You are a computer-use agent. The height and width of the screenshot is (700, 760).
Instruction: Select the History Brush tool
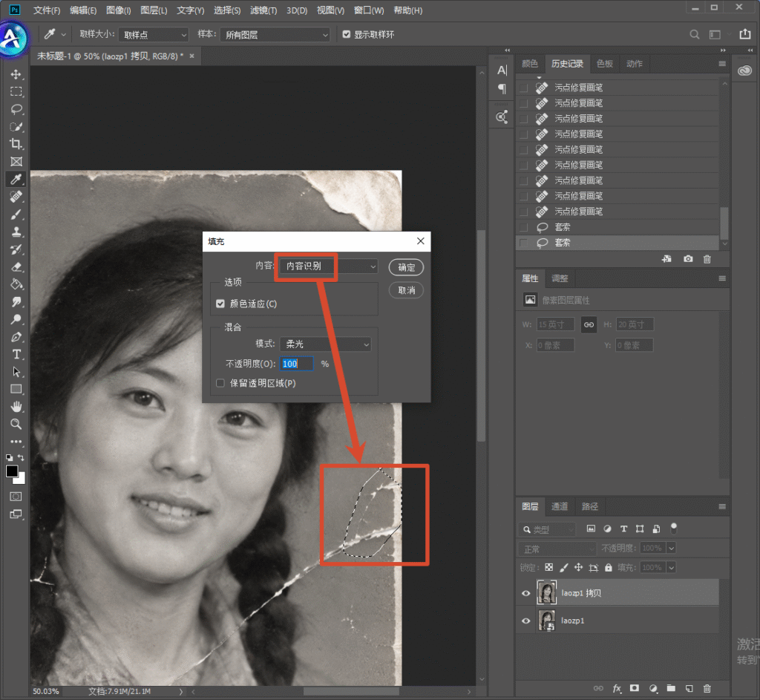pyautogui.click(x=16, y=249)
